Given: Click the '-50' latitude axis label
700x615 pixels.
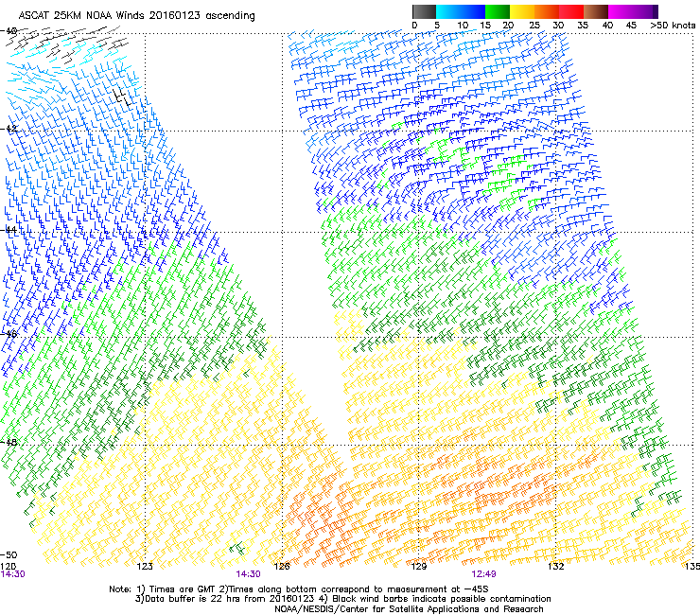Looking at the screenshot, I should [9, 555].
